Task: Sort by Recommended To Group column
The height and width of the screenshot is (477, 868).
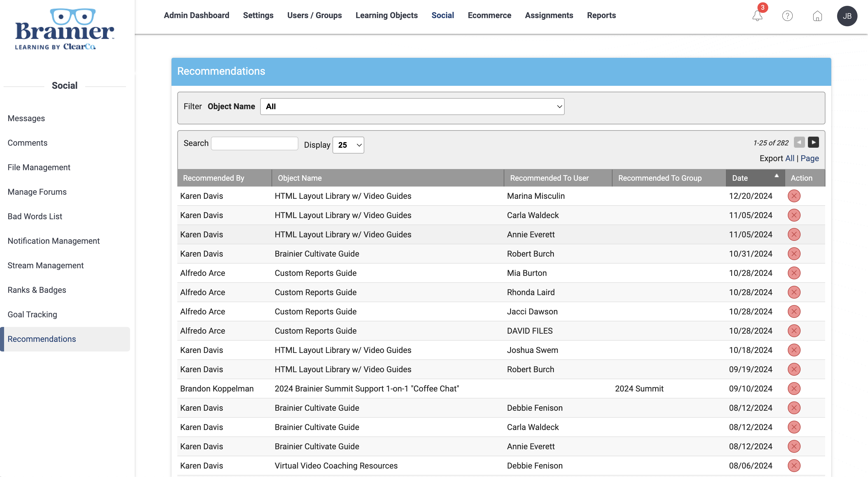Action: pyautogui.click(x=660, y=178)
